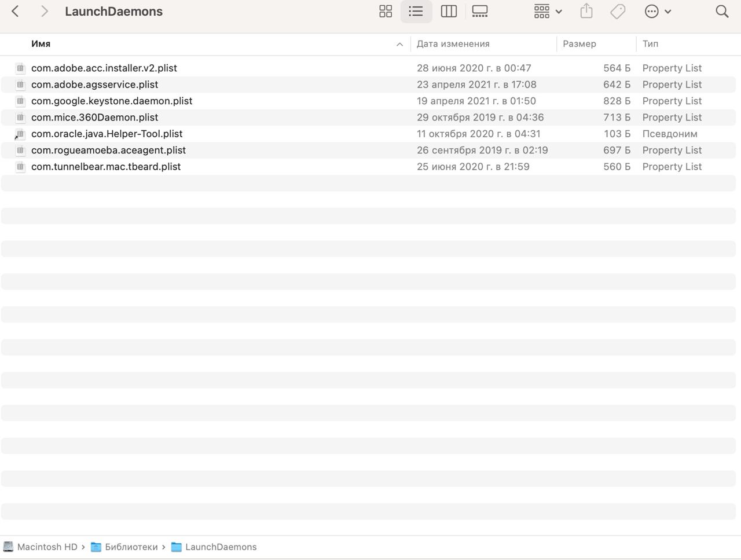Viewport: 741px width, 560px height.
Task: Click the date 19 апреля 2021 г. в 01:50
Action: click(x=476, y=101)
